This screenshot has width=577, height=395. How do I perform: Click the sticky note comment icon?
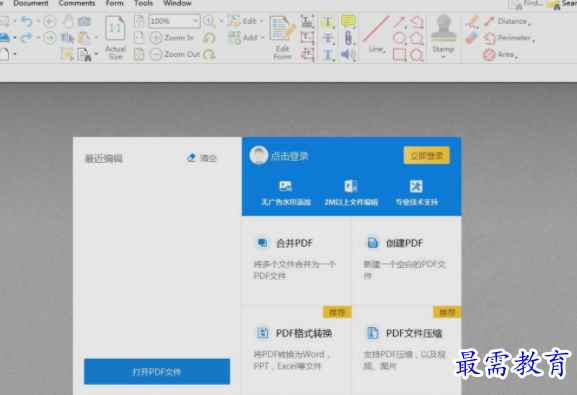[x=348, y=21]
